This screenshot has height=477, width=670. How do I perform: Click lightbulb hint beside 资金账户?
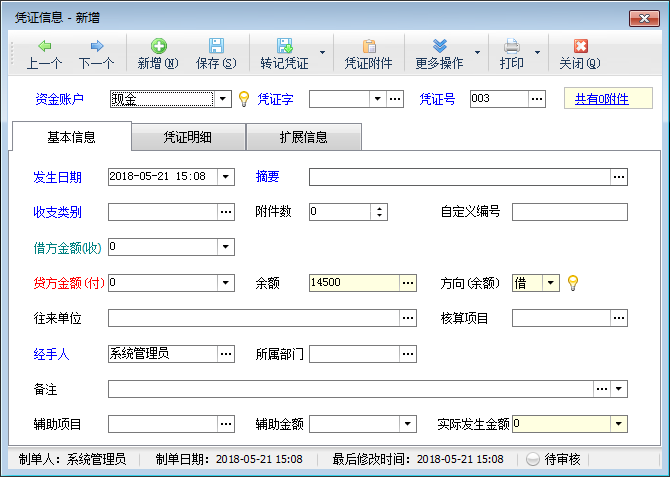tap(242, 99)
